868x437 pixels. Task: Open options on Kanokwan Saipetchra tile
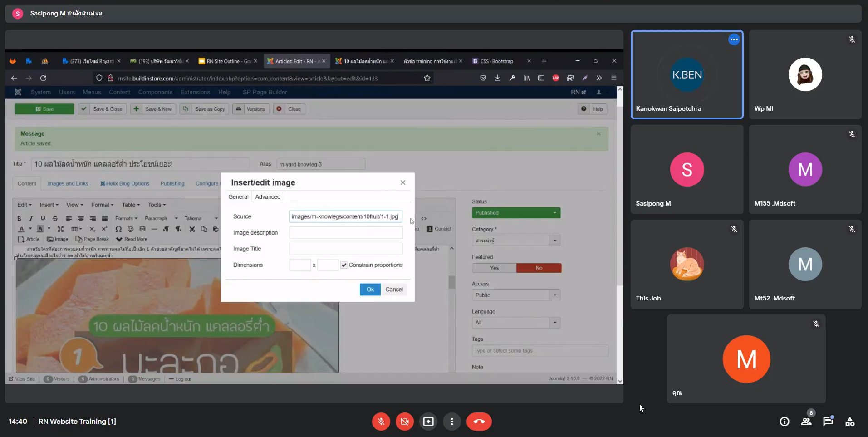[x=734, y=39]
